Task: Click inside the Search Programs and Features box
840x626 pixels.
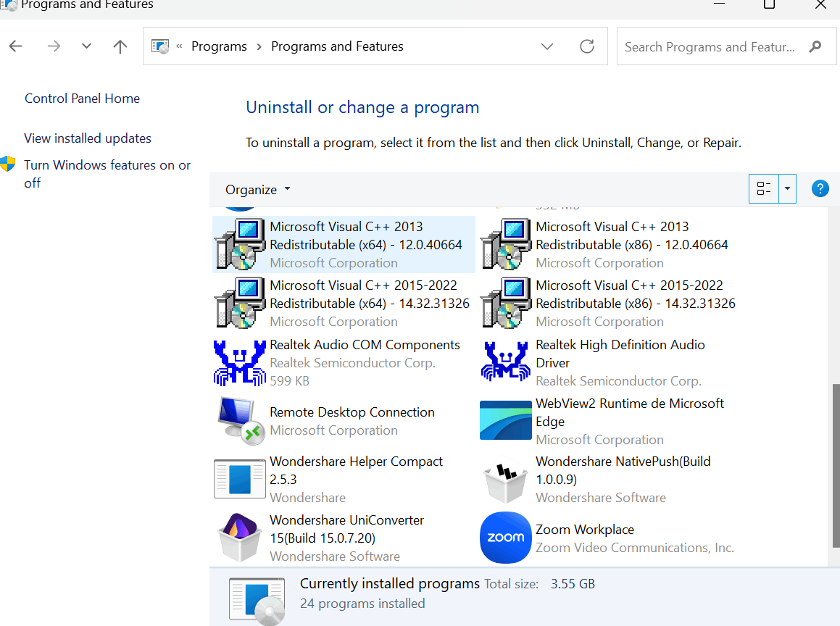Action: tap(710, 46)
